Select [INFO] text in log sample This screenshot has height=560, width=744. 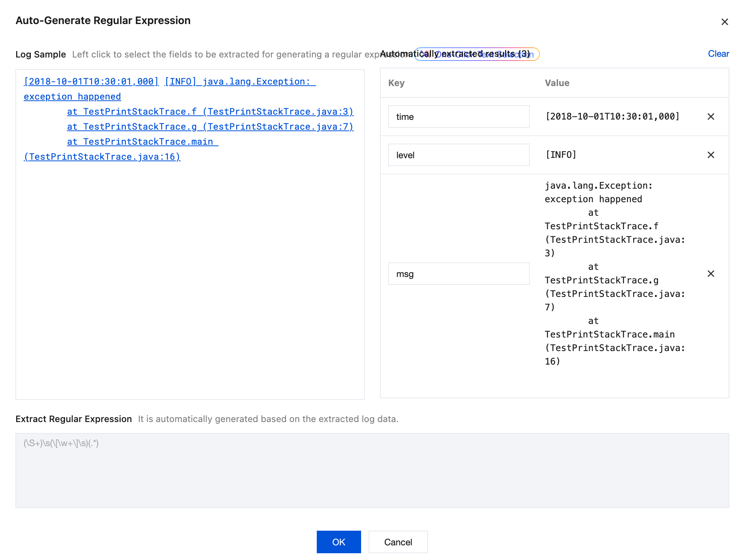[180, 82]
